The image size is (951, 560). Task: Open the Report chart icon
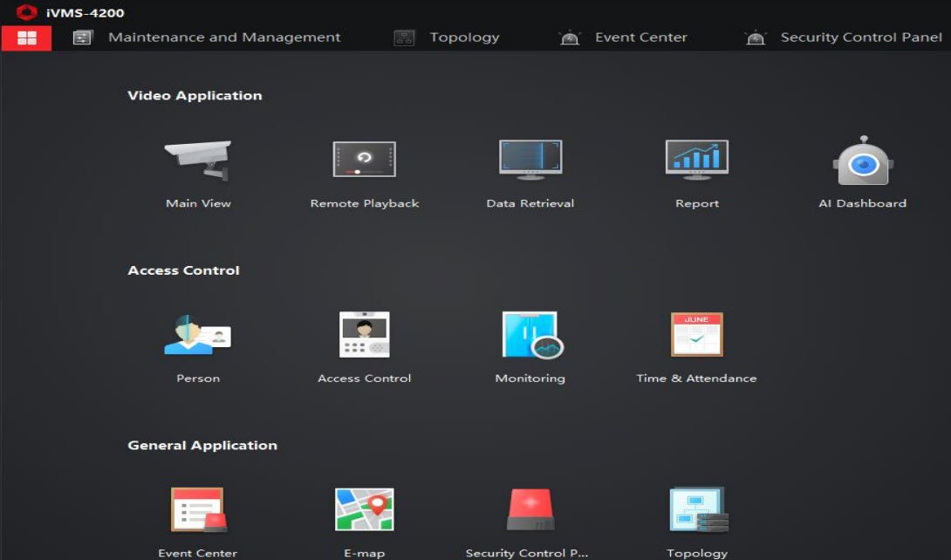point(696,160)
